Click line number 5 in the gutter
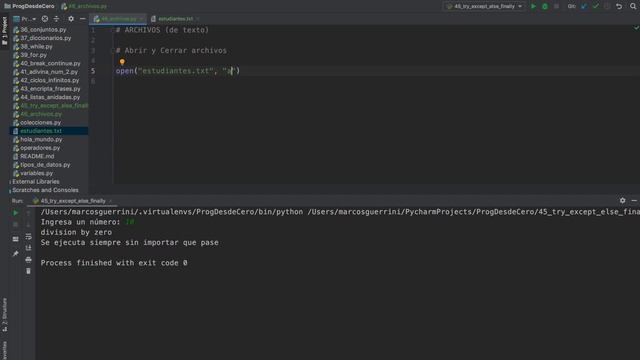 click(x=93, y=71)
